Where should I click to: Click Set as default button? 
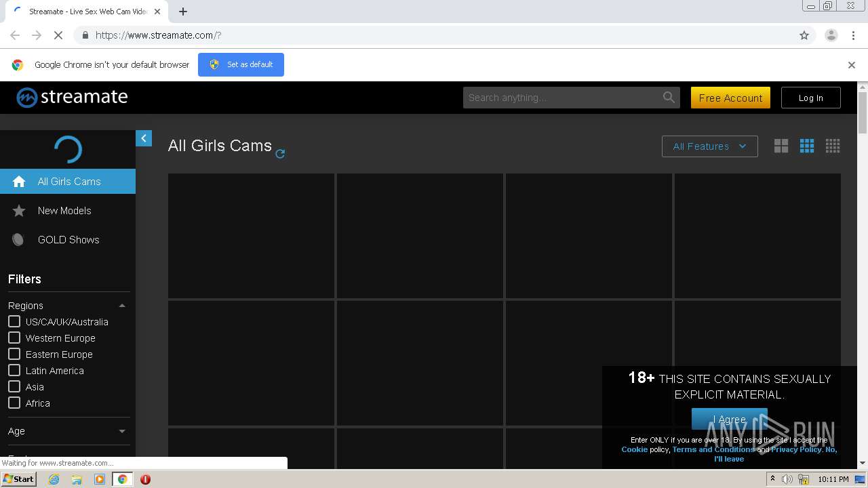tap(241, 64)
